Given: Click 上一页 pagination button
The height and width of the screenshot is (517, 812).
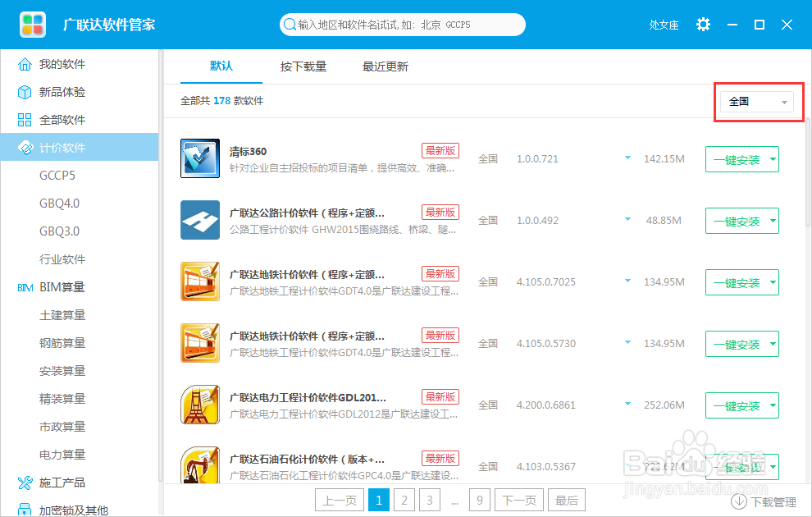Looking at the screenshot, I should click(x=340, y=501).
